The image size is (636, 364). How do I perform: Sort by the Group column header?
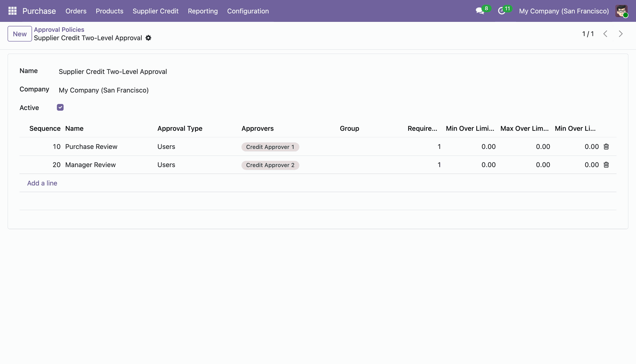pyautogui.click(x=349, y=128)
